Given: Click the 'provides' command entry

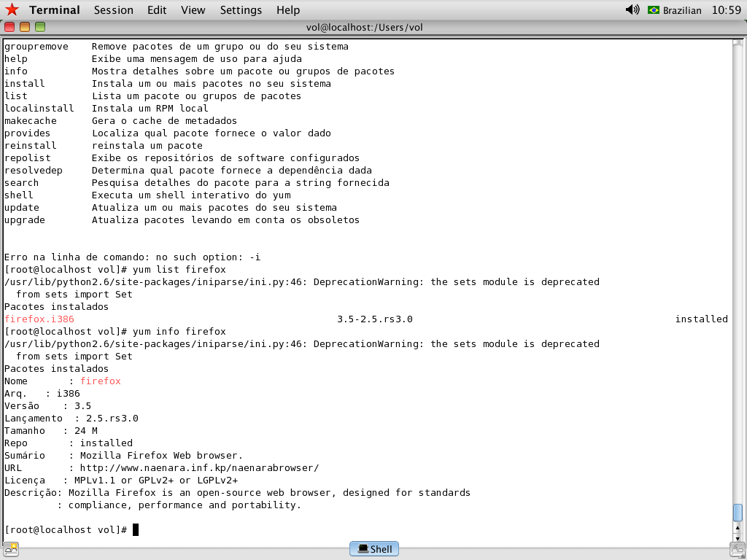Looking at the screenshot, I should click(28, 133).
